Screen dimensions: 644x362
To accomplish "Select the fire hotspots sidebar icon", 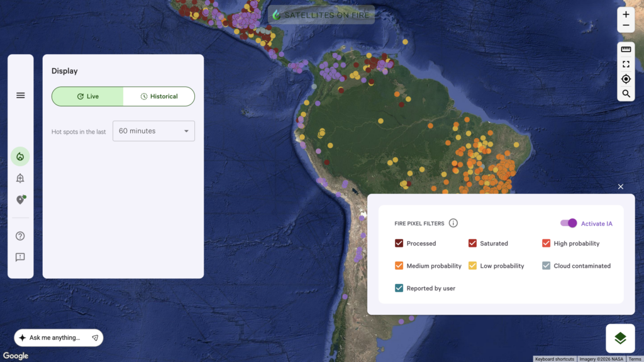I will pyautogui.click(x=20, y=156).
